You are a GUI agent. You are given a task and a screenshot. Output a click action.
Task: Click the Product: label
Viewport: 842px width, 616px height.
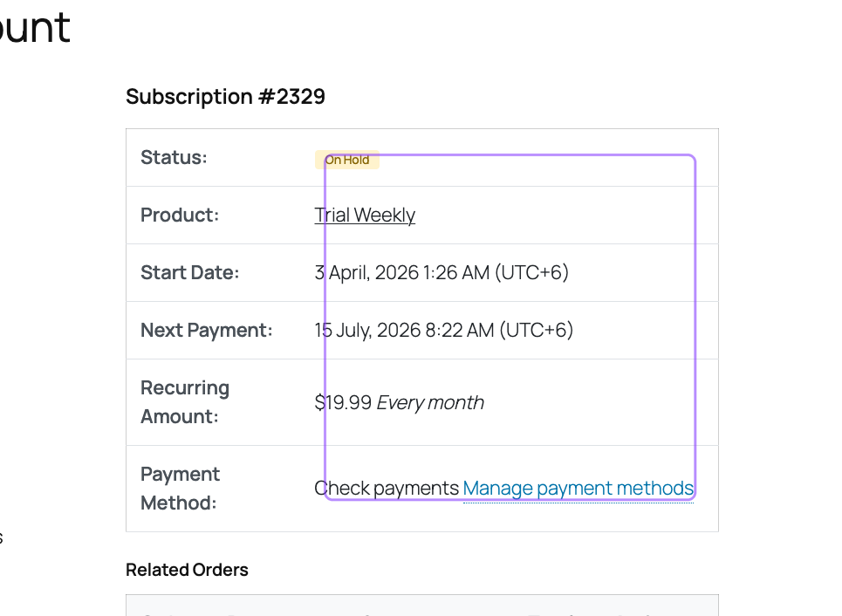point(180,216)
